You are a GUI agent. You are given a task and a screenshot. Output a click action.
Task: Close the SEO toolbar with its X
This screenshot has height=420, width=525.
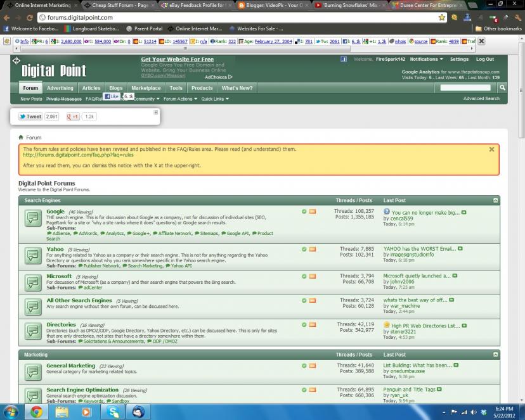[x=481, y=41]
